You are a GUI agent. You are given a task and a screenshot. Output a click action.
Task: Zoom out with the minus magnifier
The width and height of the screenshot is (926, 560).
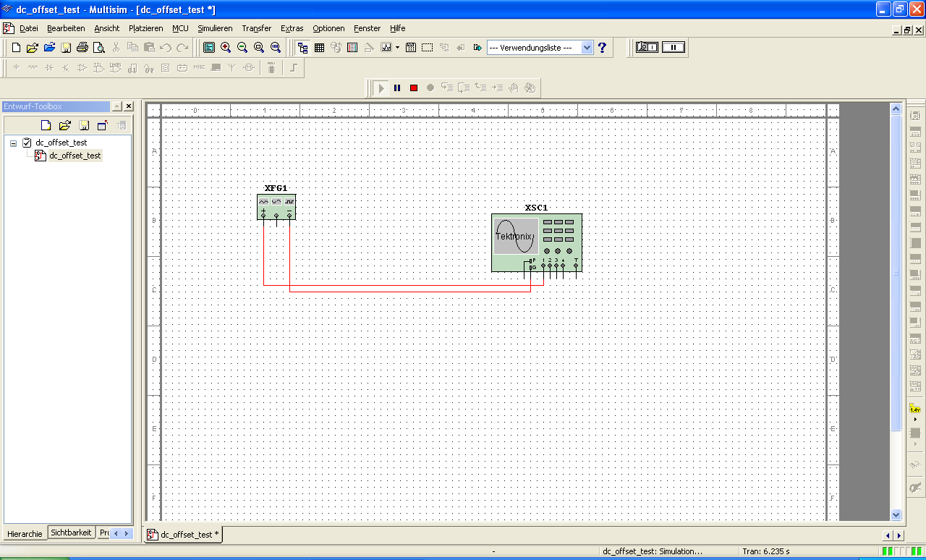[x=242, y=48]
